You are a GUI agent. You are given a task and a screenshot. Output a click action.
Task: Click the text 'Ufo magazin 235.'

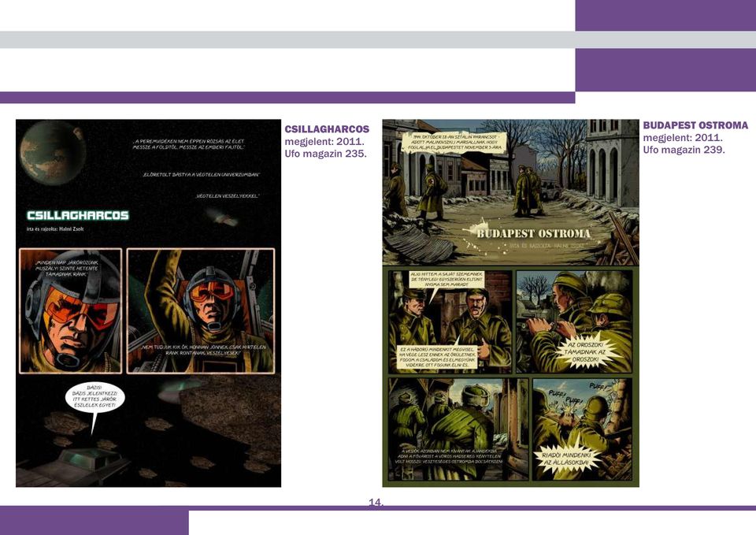coord(325,154)
